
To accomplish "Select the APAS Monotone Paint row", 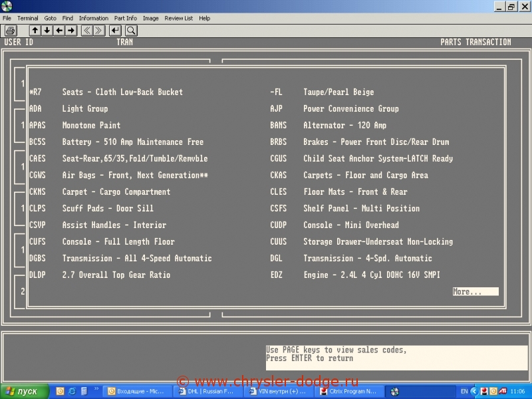I will (74, 125).
